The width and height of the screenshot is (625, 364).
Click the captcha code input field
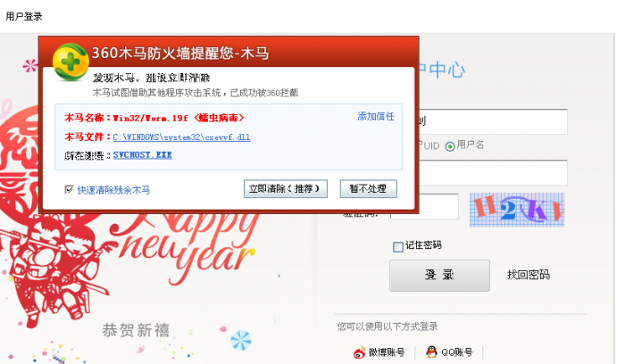424,206
